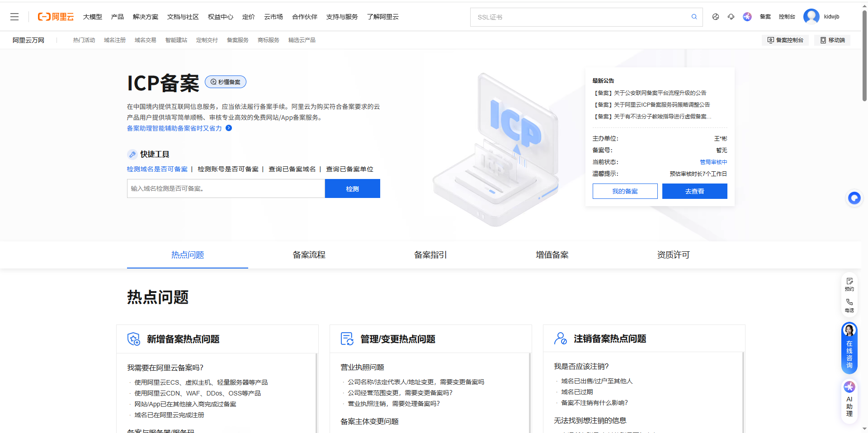Switch to 热点问题 tab
The width and height of the screenshot is (868, 433).
pyautogui.click(x=188, y=255)
